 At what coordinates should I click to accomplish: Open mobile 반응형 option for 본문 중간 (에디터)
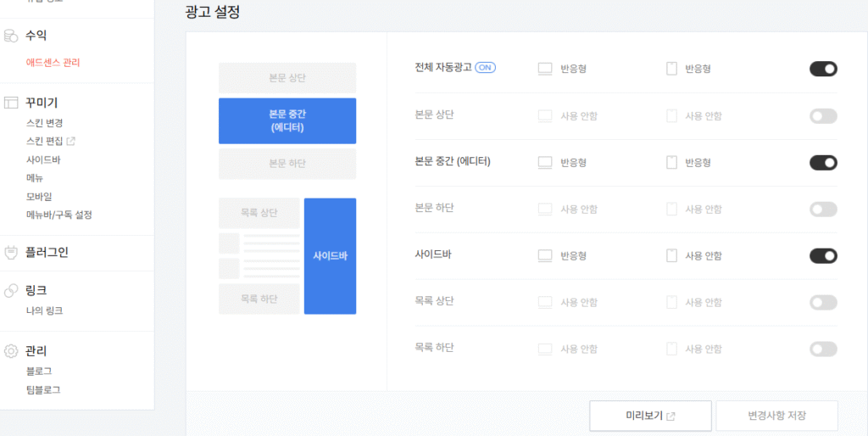pos(698,162)
